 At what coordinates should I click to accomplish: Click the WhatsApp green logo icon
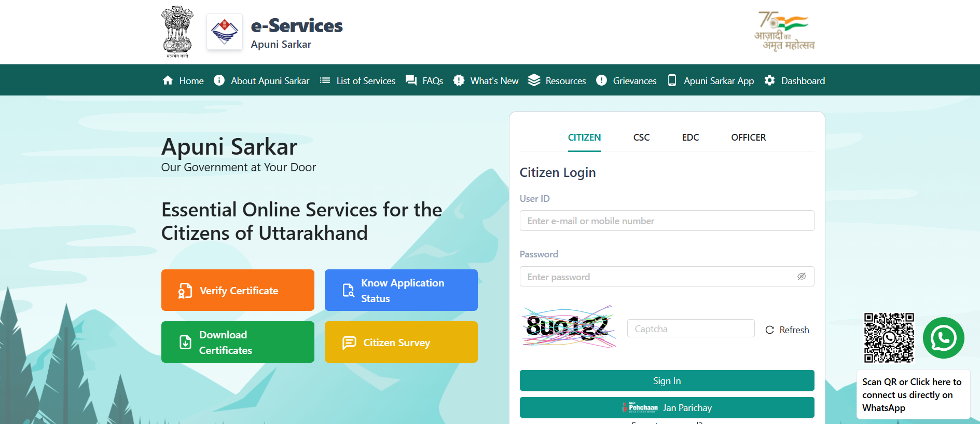tap(943, 338)
